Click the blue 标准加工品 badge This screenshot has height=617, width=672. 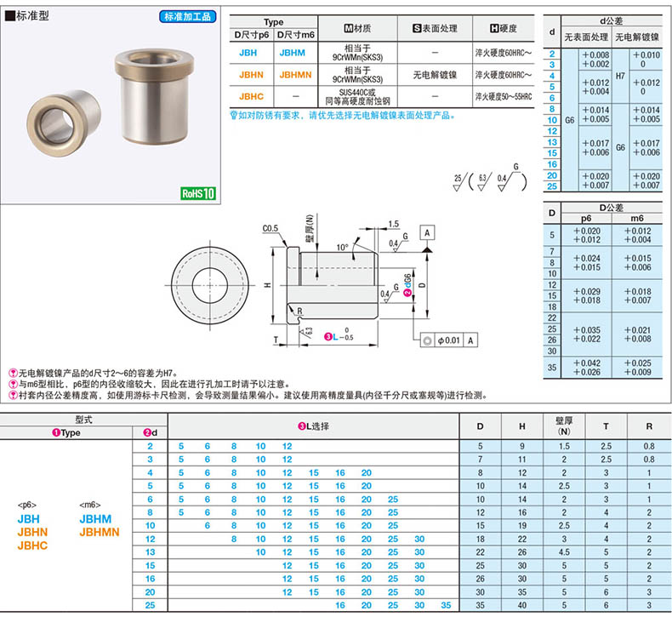(188, 16)
